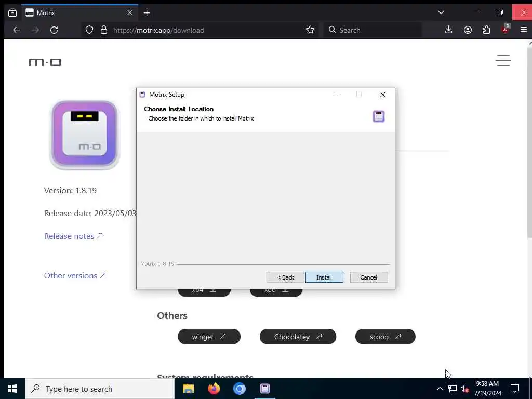
Task: Click the Choose Install Location heading
Action: (179, 109)
